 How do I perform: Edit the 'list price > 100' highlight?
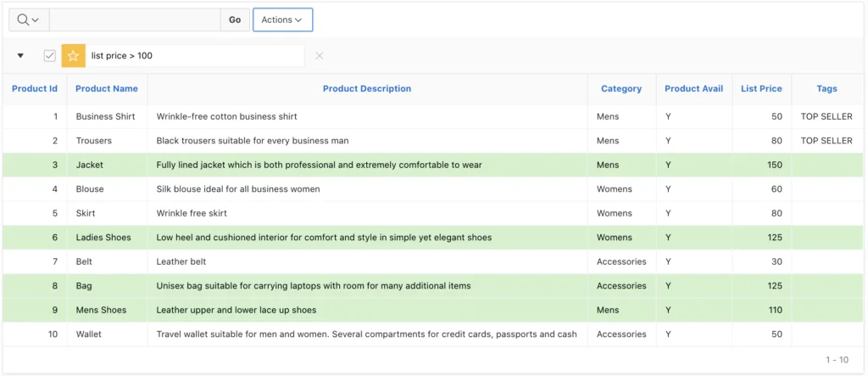pos(122,55)
